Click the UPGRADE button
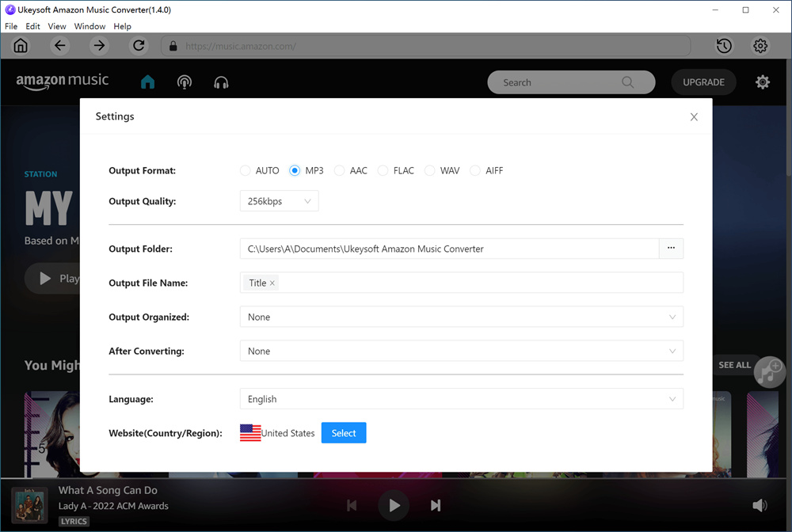This screenshot has height=532, width=792. click(x=703, y=82)
